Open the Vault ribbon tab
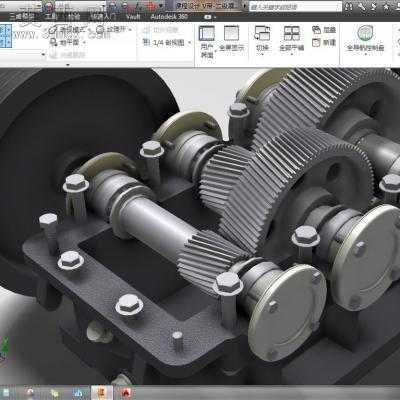Viewport: 400px width, 400px height. (x=133, y=17)
